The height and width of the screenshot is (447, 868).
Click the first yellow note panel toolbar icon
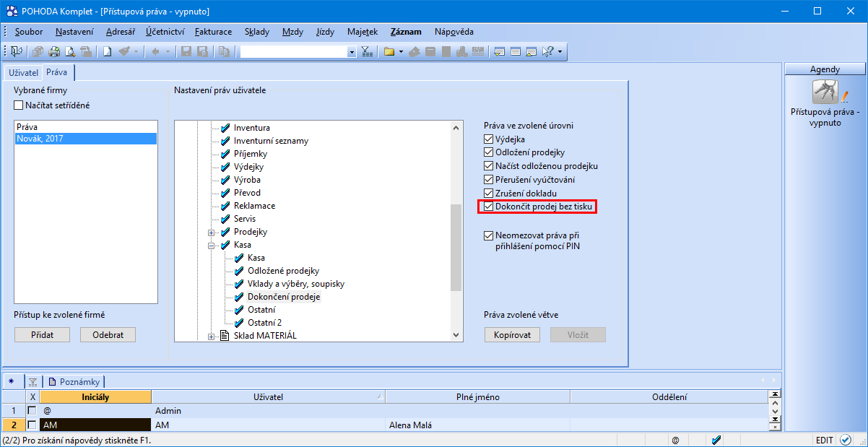pyautogui.click(x=499, y=51)
